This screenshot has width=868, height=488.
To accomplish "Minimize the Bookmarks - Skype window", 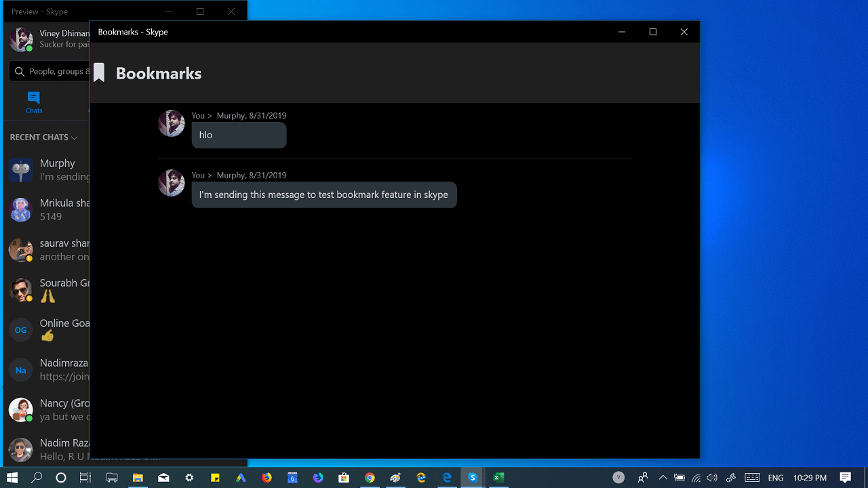I will click(622, 32).
